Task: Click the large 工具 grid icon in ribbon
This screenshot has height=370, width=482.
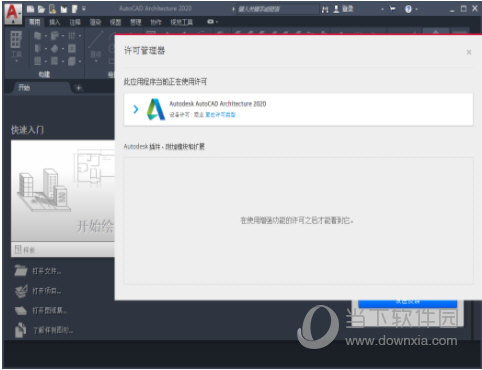Action: (x=16, y=40)
